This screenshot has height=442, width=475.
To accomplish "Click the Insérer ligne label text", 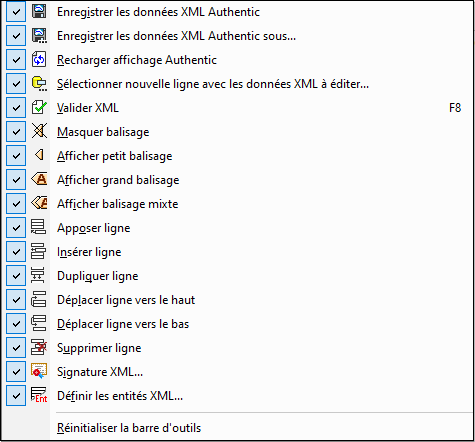I will 89,252.
